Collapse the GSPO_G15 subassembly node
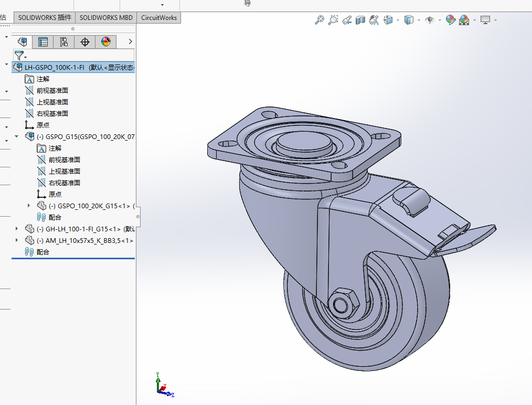Image resolution: width=532 pixels, height=405 pixels. 17,136
